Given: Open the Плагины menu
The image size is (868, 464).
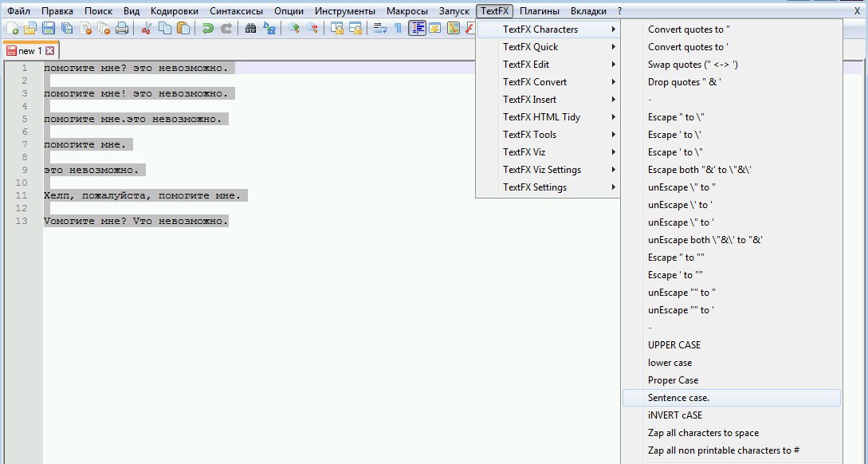Looking at the screenshot, I should coord(539,11).
